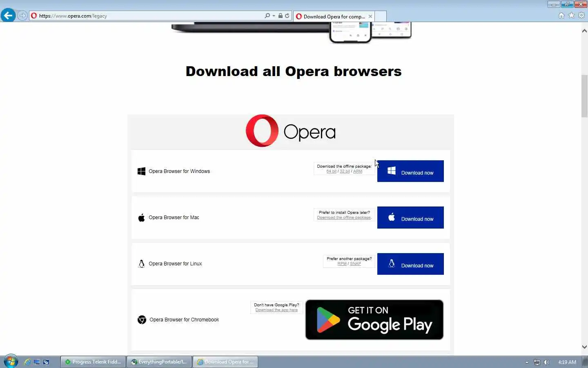This screenshot has width=588, height=368.
Task: Download Opera for Mac with the Download now button
Action: pyautogui.click(x=410, y=218)
